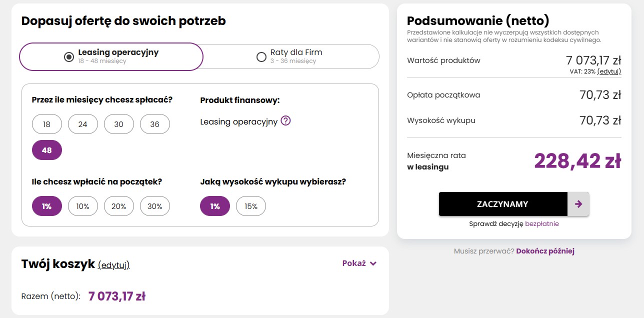Select the Leasing operacyjny radio option
Image resolution: width=644 pixels, height=318 pixels.
[x=69, y=57]
